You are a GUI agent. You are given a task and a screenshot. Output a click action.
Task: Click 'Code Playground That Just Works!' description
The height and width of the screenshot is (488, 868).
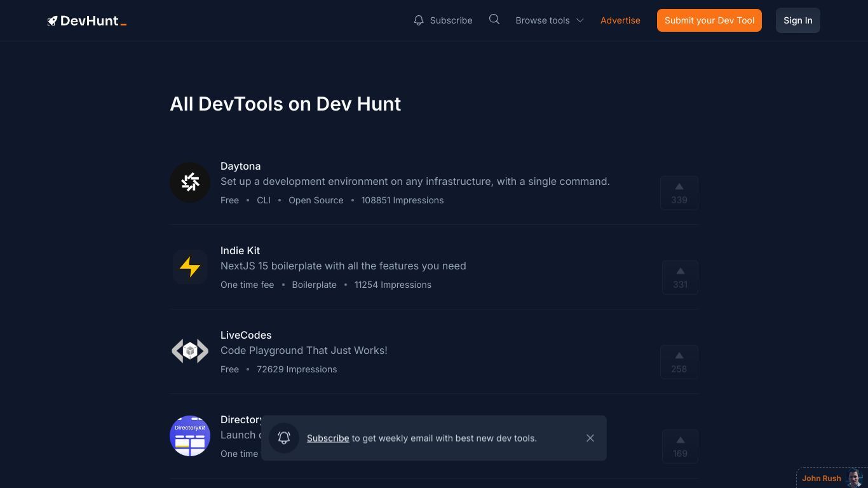coord(304,350)
